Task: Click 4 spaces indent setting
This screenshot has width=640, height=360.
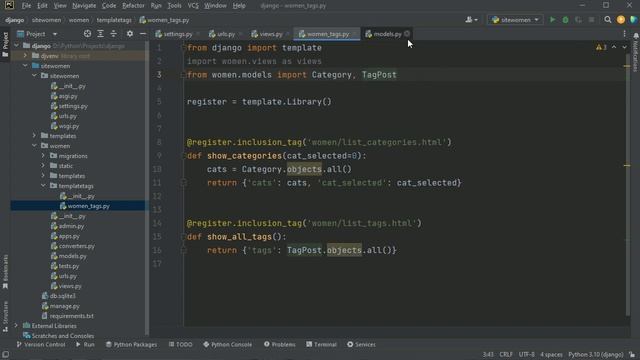Action: pos(551,354)
